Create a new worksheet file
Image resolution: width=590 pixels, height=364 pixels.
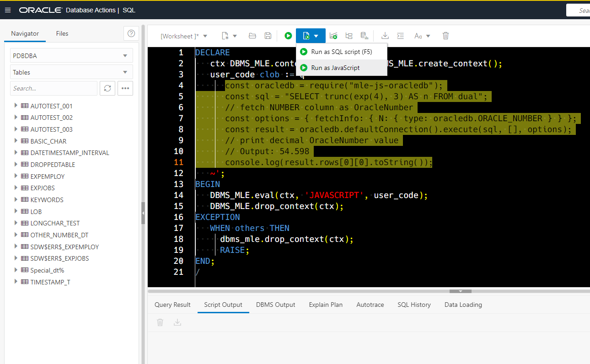coord(225,36)
